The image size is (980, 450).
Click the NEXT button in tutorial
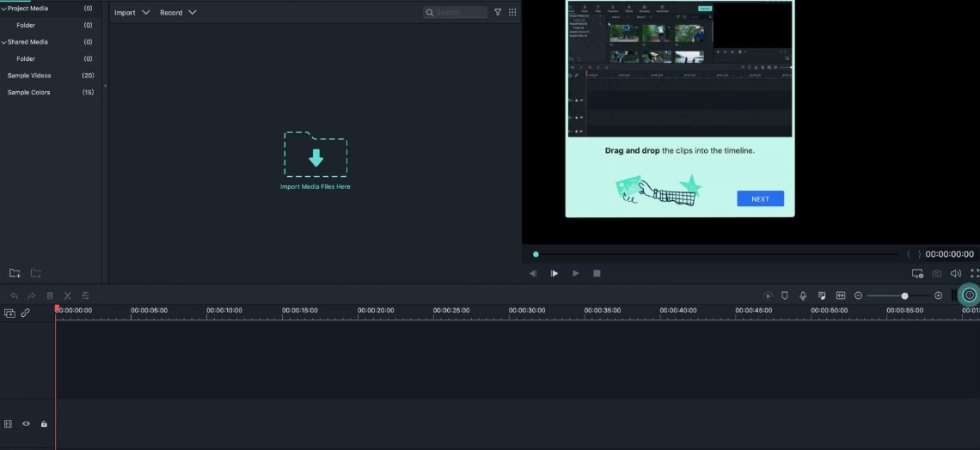coord(760,198)
